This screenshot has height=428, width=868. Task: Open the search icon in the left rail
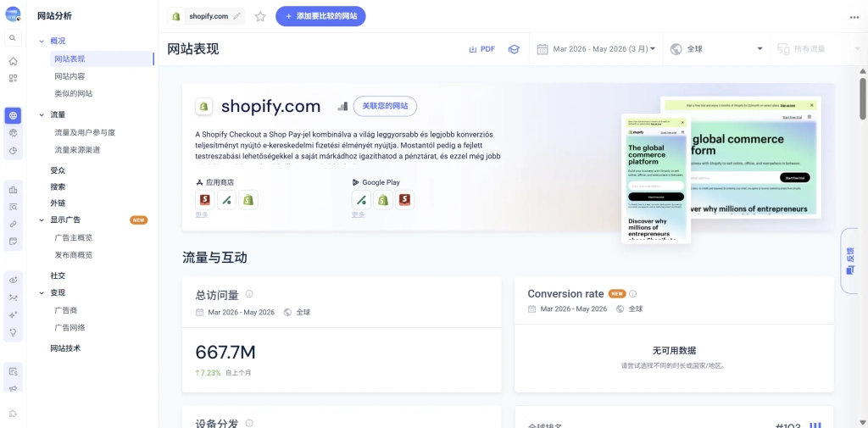click(x=13, y=38)
